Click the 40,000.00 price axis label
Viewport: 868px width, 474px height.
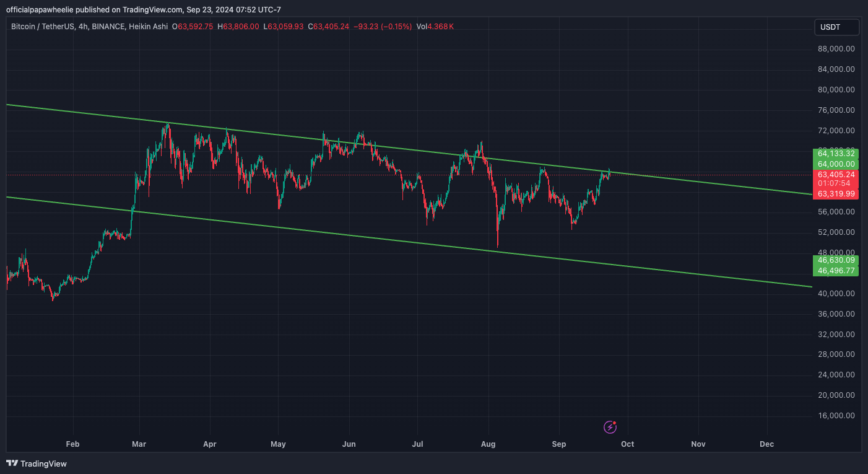pos(836,294)
